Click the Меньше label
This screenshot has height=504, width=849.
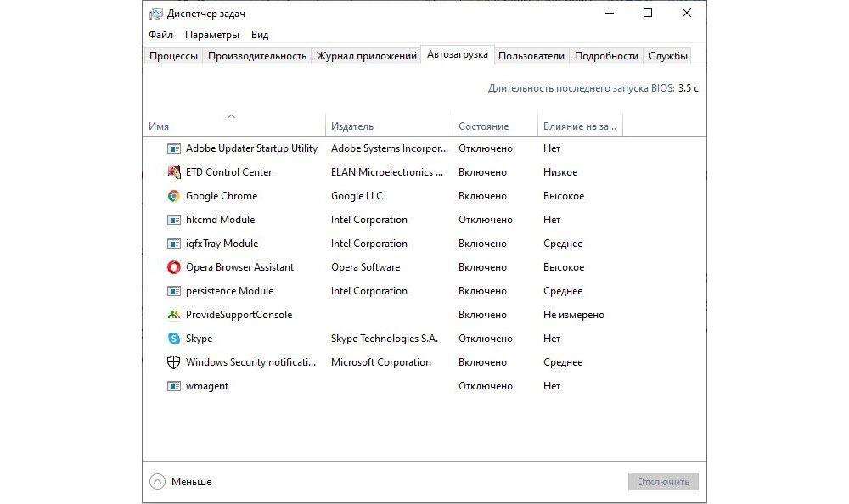point(192,482)
